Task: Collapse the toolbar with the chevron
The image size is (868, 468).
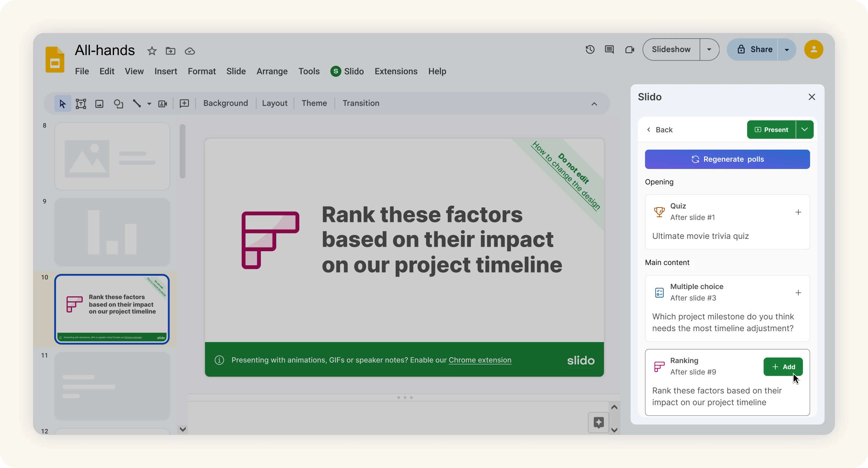Action: 594,104
